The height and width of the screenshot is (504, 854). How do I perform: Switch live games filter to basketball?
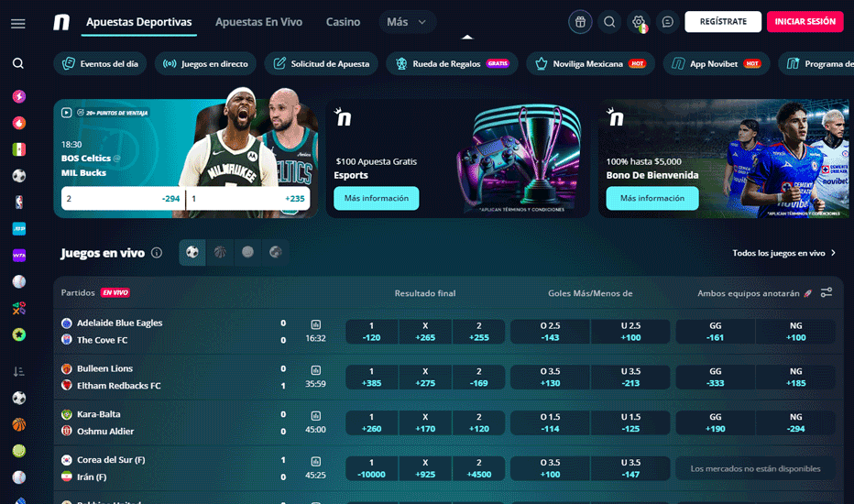tap(220, 252)
